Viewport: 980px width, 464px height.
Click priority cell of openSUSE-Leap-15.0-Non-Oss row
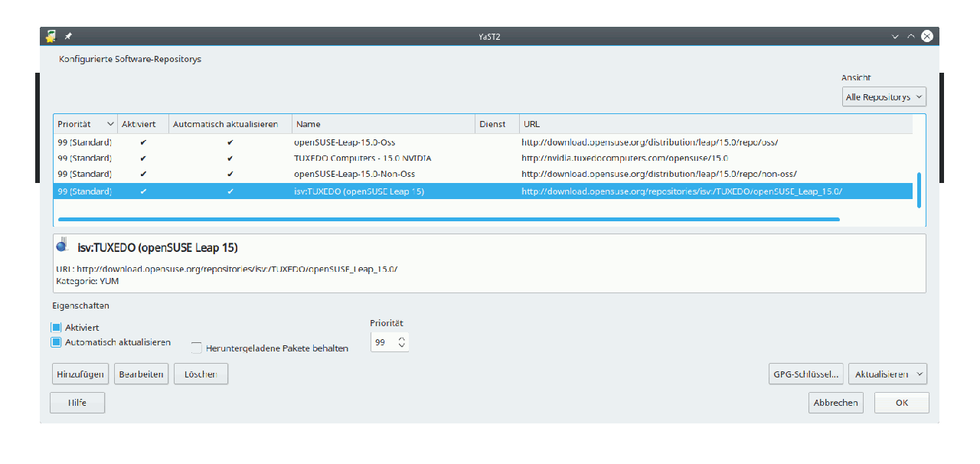tap(84, 175)
